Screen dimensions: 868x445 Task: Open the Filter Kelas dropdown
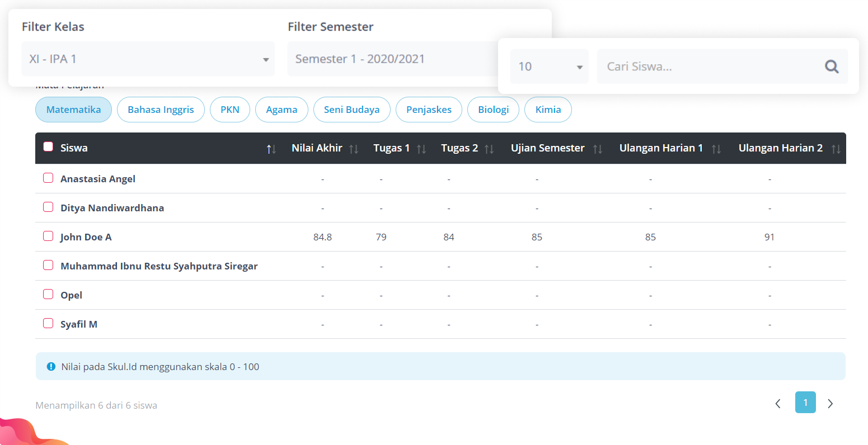tap(148, 59)
